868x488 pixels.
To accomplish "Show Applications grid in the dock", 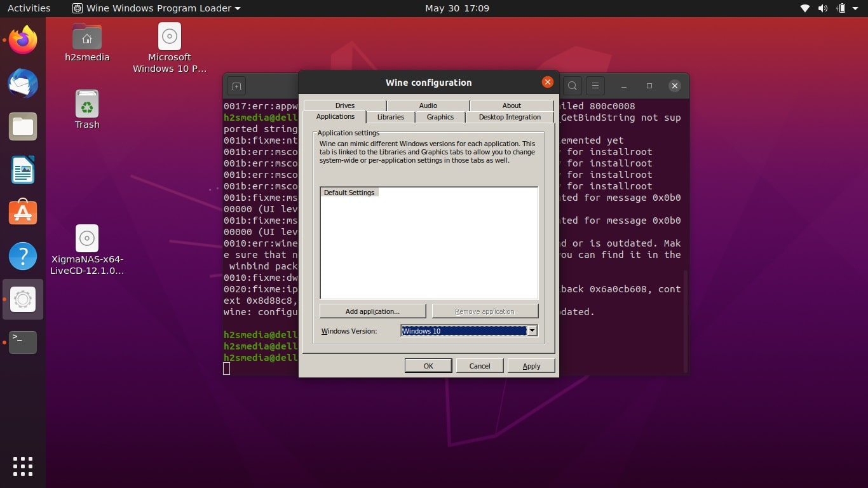I will point(23,466).
